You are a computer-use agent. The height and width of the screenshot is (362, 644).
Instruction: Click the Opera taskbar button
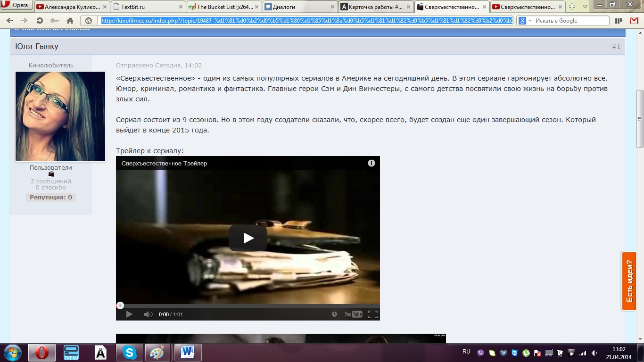click(42, 353)
